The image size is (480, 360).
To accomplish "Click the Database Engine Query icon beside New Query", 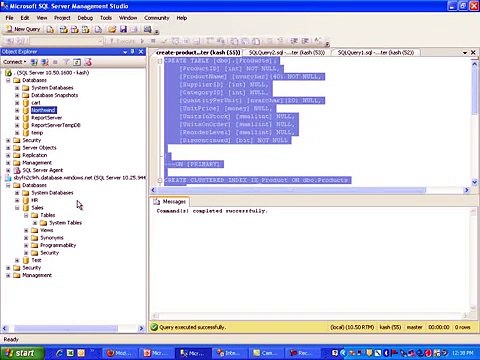I will point(50,29).
